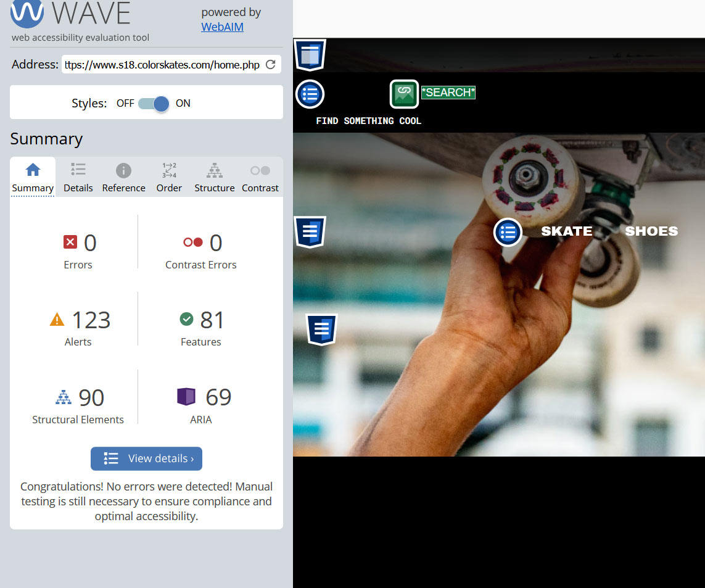Viewport: 705px width, 588px height.
Task: Reload the address with the refresh icon
Action: click(x=271, y=64)
